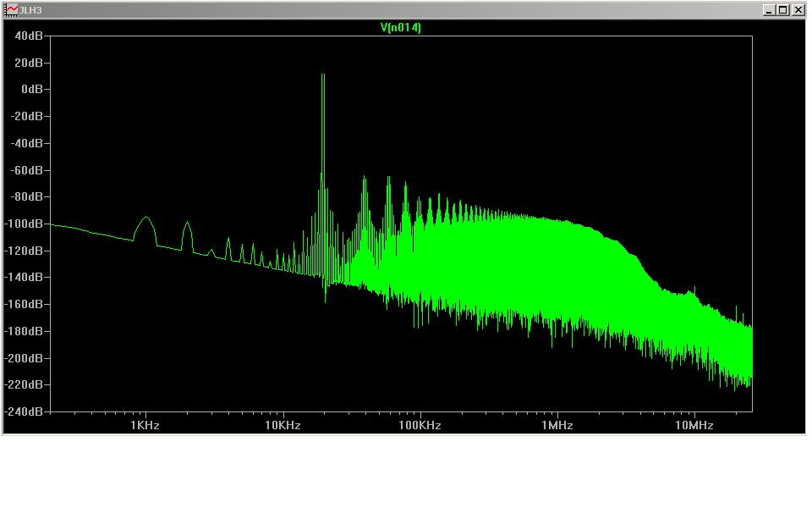The height and width of the screenshot is (508, 812).
Task: Click the 10MHz horizontal axis label
Action: pyautogui.click(x=694, y=425)
